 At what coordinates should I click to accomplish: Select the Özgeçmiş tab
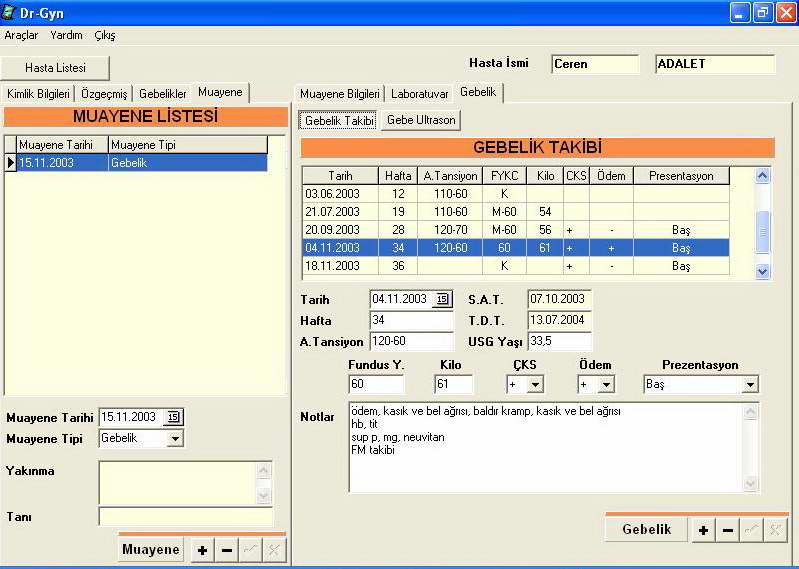[x=104, y=93]
